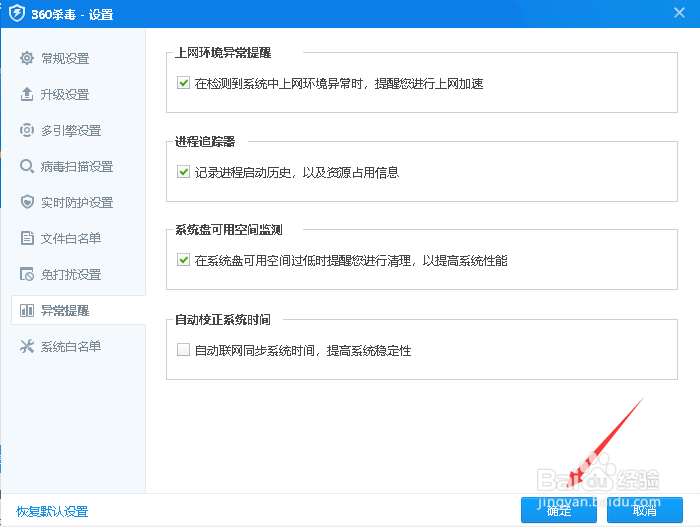Click the bar chart icon beside 异常提醒
The width and height of the screenshot is (700, 527).
27,310
